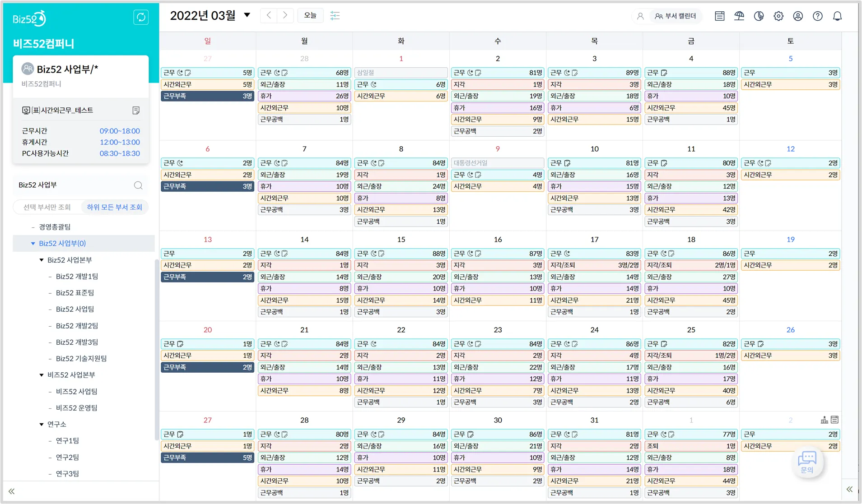
Task: Select 선택 부서만 조회 option
Action: (x=47, y=207)
